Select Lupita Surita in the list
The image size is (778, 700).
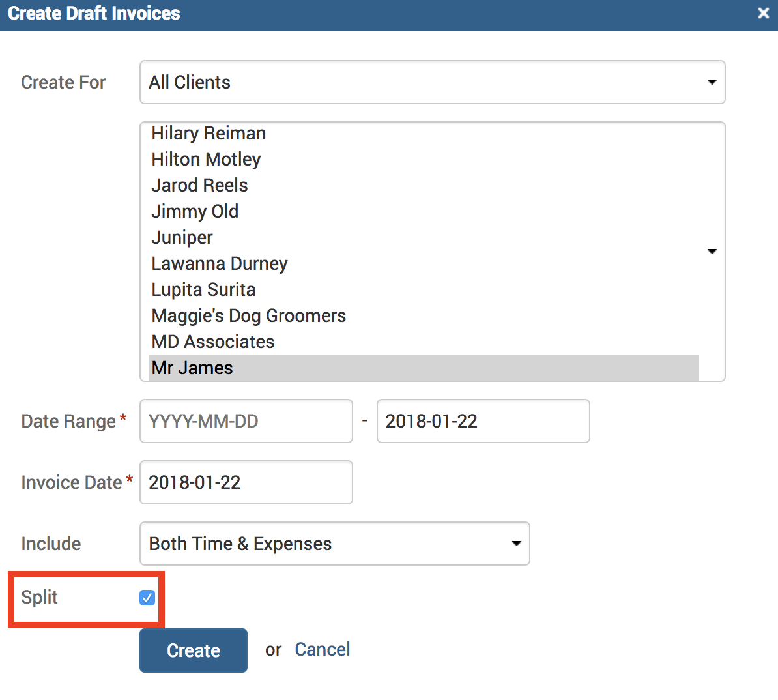click(203, 290)
